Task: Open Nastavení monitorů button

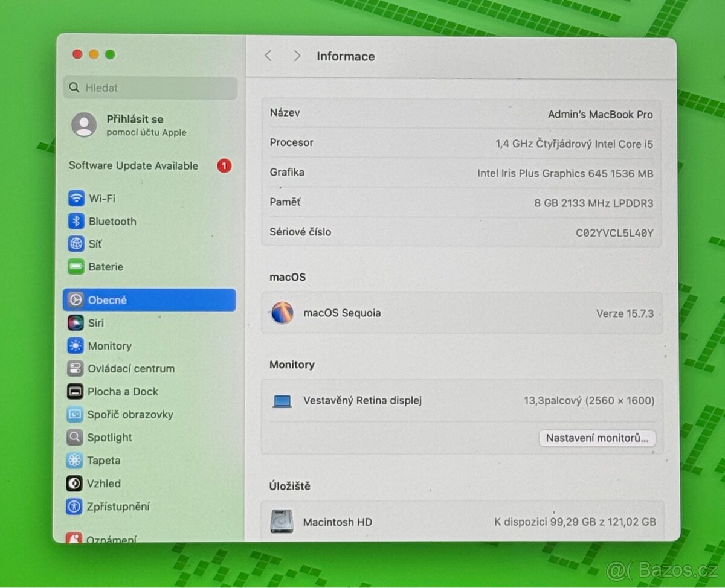Action: (597, 438)
